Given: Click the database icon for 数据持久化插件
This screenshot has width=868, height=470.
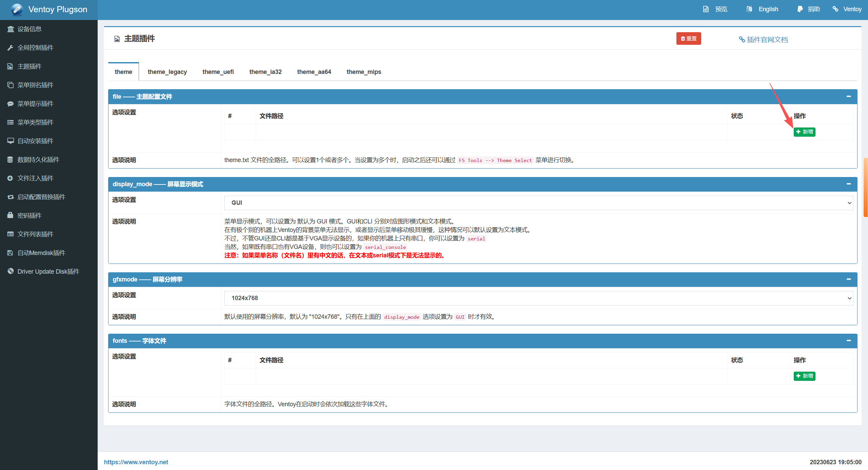Looking at the screenshot, I should (x=11, y=160).
